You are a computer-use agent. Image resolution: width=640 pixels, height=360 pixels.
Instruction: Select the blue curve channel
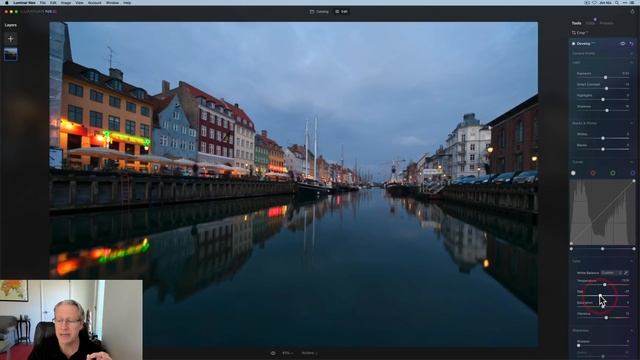(x=633, y=173)
